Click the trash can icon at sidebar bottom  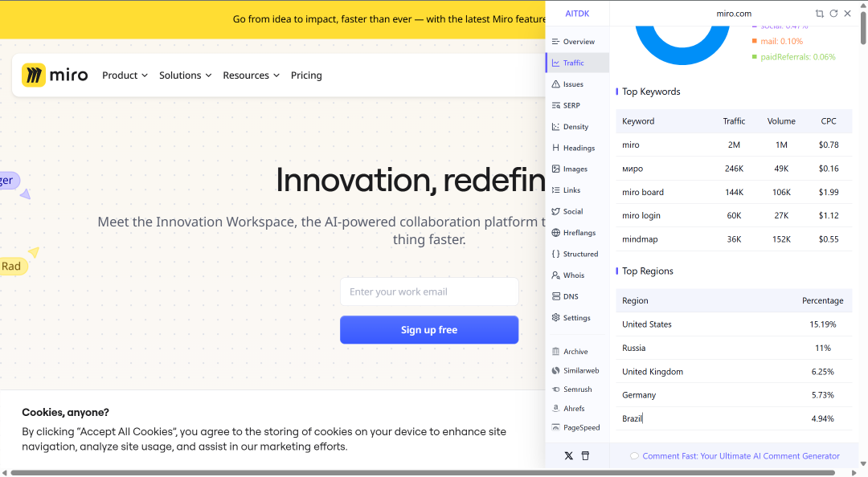point(585,456)
